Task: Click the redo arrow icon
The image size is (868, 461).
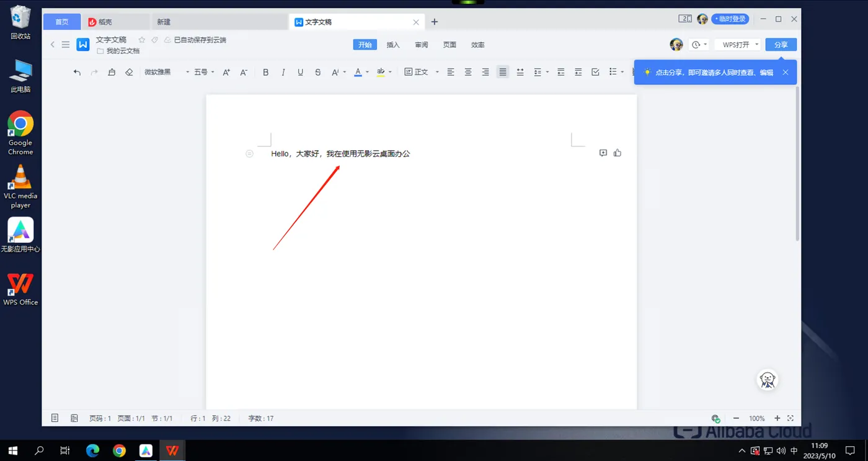Action: 94,72
